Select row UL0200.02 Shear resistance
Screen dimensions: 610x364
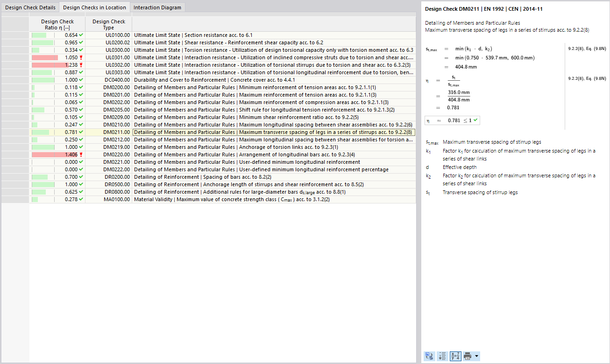(222, 42)
